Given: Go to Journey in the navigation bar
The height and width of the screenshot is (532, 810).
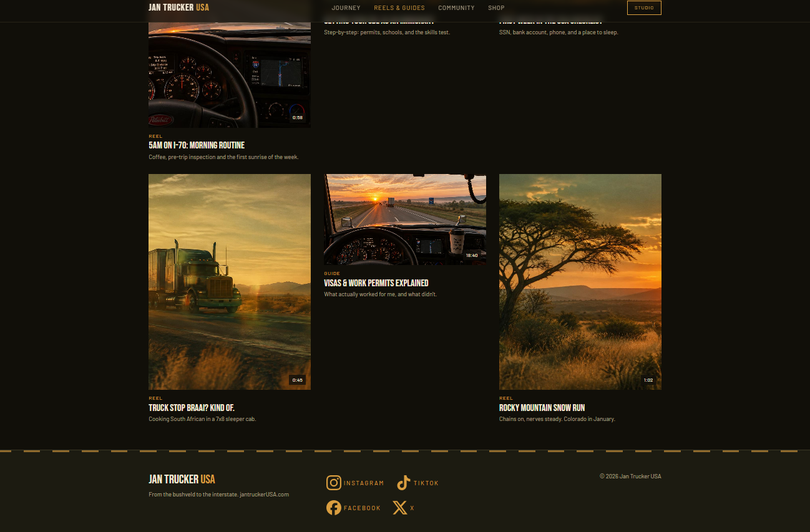Looking at the screenshot, I should 346,8.
